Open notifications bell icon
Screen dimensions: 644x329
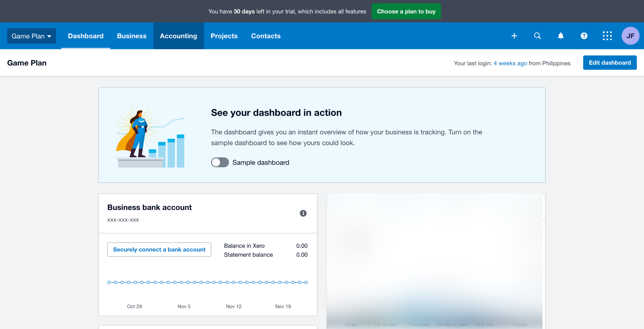tap(561, 36)
